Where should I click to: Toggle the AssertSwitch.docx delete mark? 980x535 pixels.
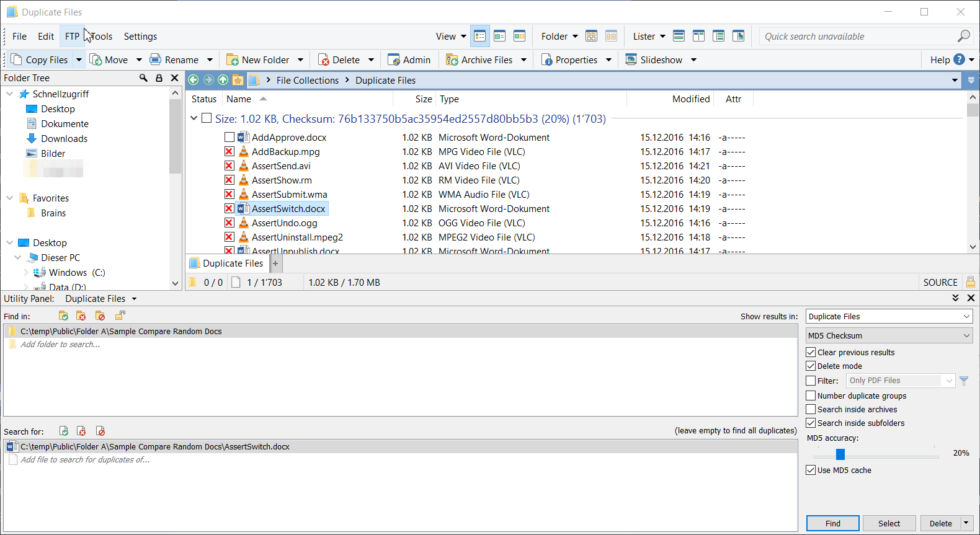pos(229,208)
